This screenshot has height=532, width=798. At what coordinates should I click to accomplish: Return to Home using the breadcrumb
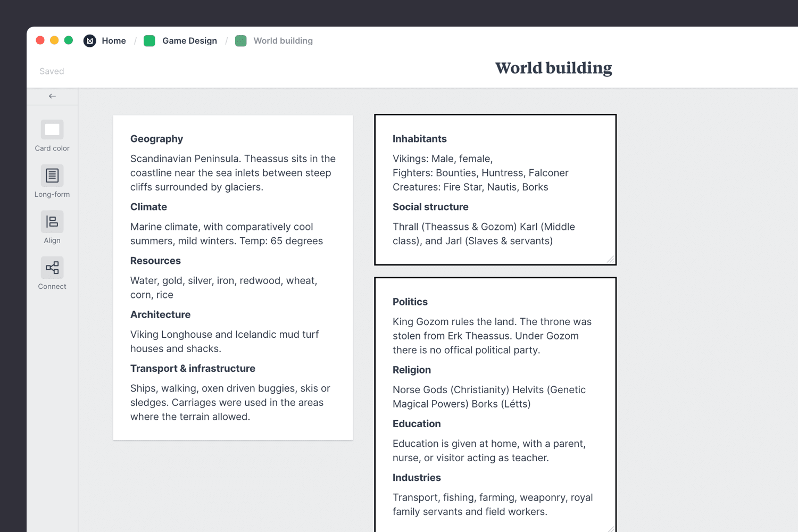coord(114,40)
